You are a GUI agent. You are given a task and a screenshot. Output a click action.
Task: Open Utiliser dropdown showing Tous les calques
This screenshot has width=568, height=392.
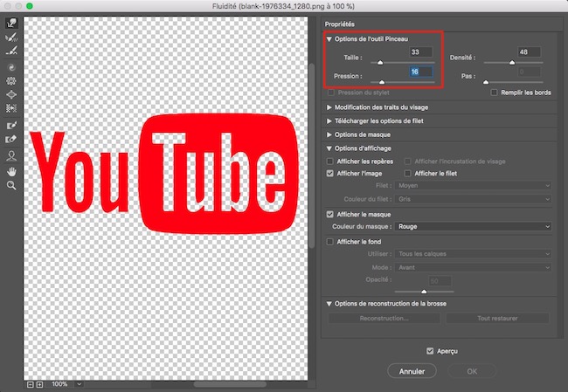pos(473,254)
